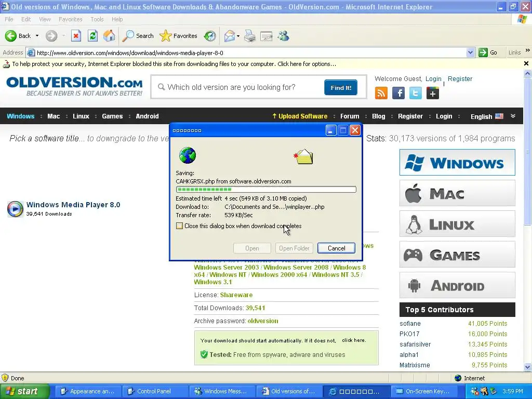
Task: Close the yellow information bar
Action: click(x=526, y=63)
